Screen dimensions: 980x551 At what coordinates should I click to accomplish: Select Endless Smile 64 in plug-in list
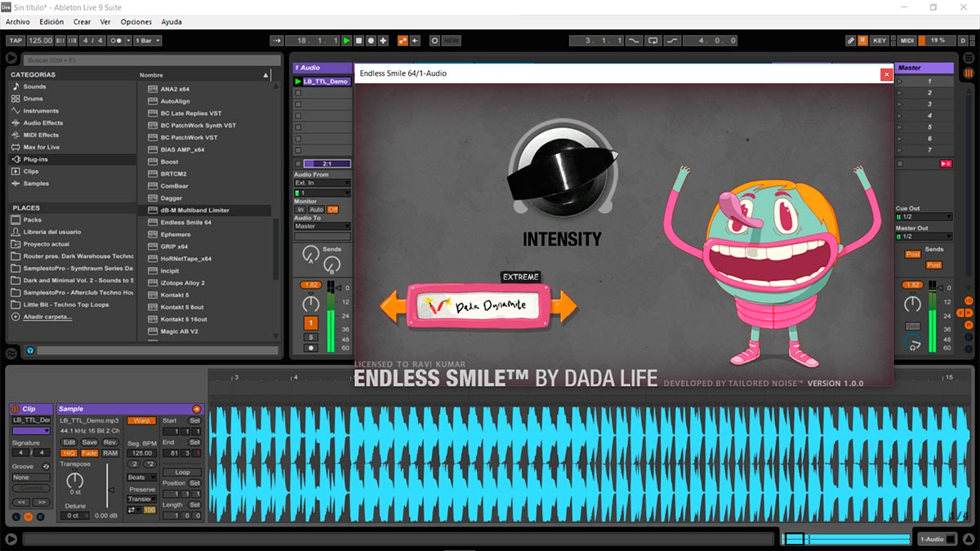tap(185, 222)
